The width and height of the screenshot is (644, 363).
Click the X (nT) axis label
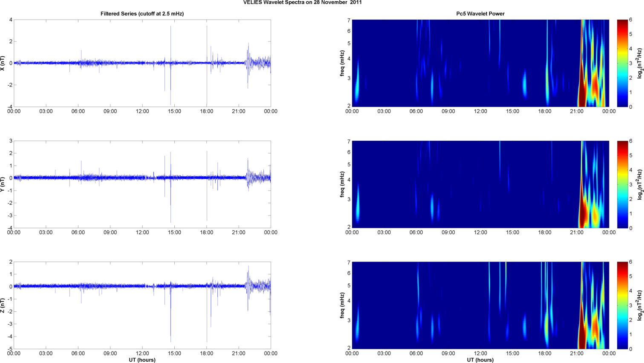[3, 63]
